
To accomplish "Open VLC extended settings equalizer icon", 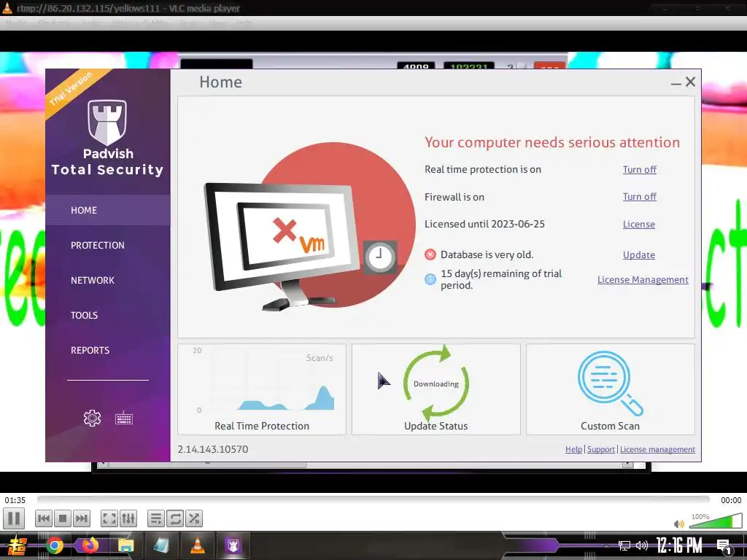I will (128, 518).
